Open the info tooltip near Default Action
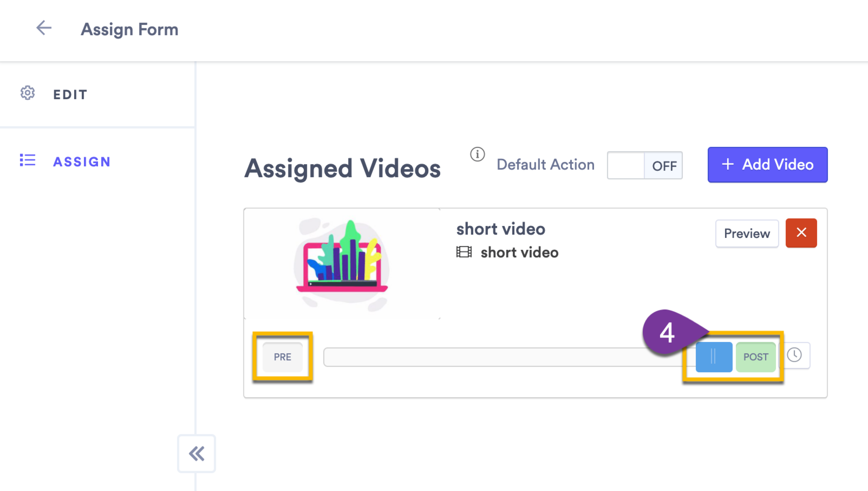868x491 pixels. 478,154
